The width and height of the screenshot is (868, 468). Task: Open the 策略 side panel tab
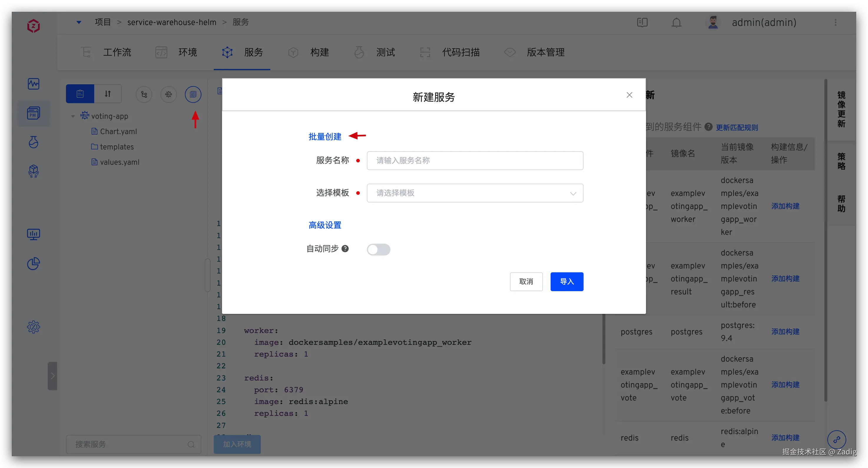841,161
